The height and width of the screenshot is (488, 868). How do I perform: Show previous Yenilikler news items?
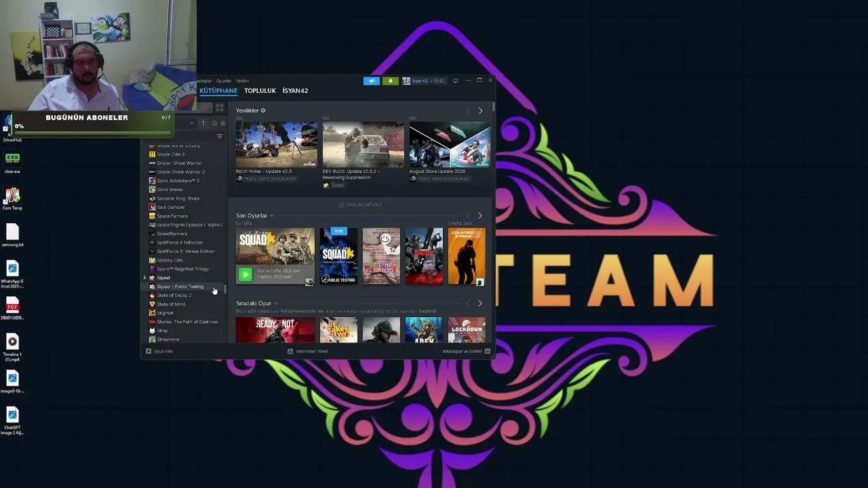pyautogui.click(x=467, y=110)
